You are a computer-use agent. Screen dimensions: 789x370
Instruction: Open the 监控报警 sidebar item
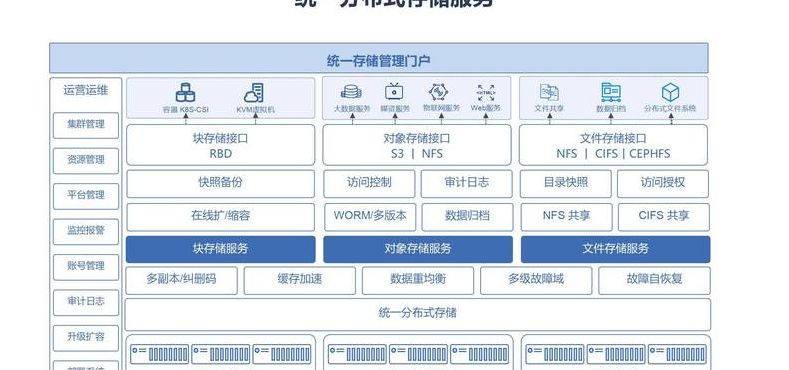pyautogui.click(x=86, y=231)
